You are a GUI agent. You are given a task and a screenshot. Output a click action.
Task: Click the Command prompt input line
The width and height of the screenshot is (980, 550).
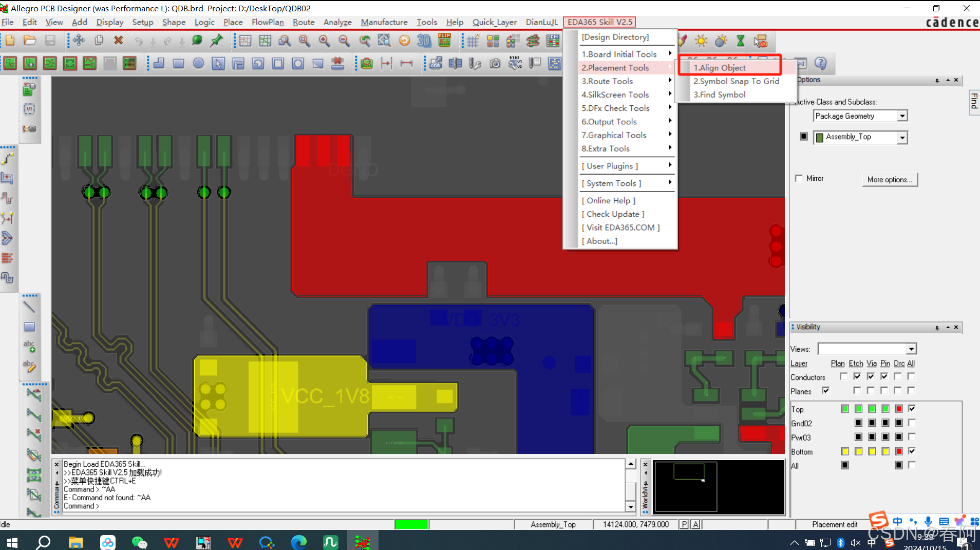pos(343,506)
